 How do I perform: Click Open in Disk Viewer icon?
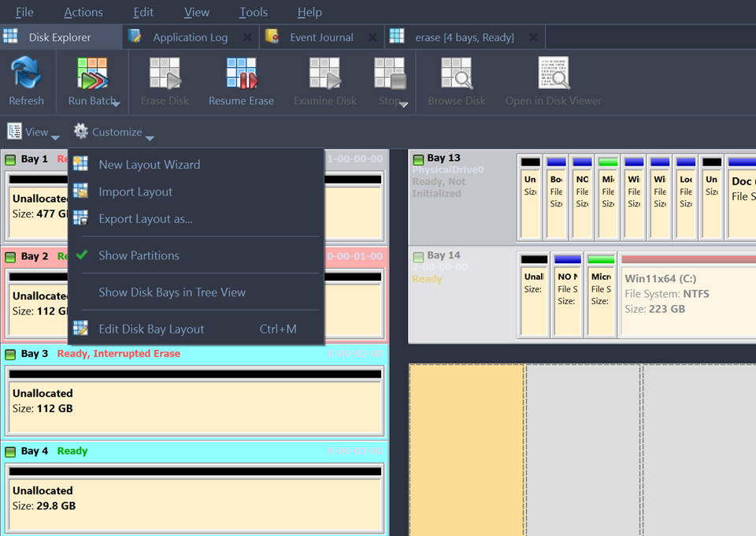click(x=553, y=74)
